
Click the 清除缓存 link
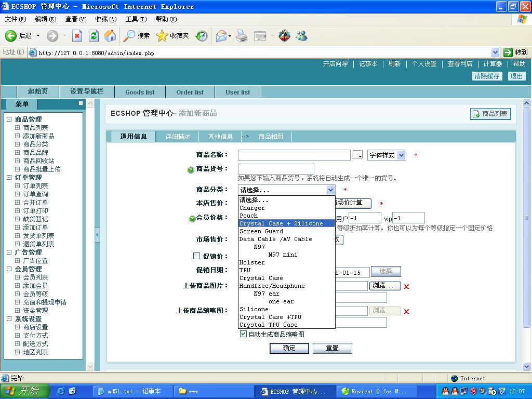click(487, 76)
